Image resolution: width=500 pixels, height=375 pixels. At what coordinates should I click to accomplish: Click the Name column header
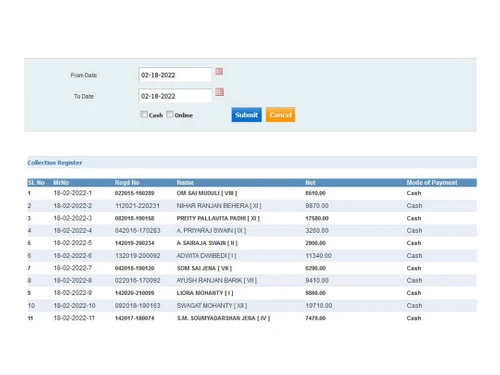[185, 182]
